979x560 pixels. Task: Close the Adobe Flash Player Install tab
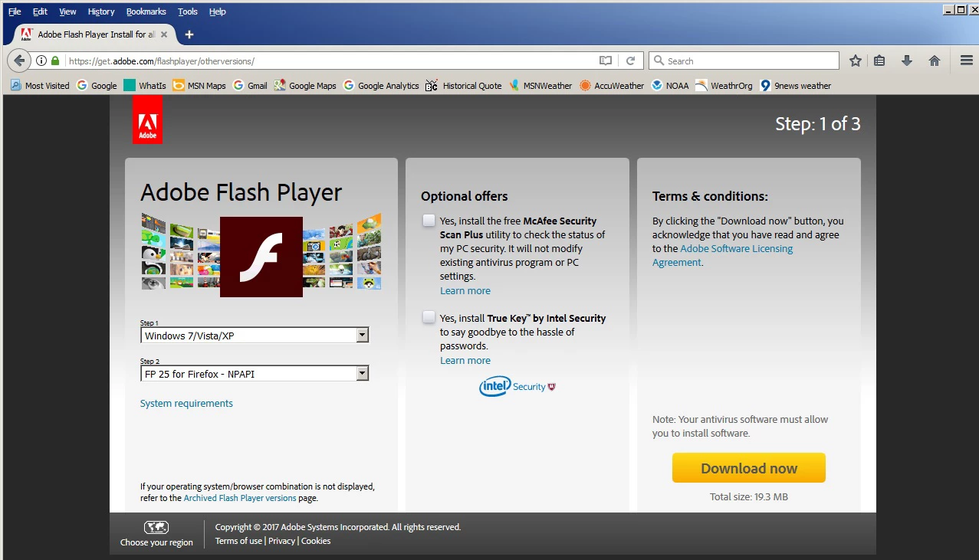164,34
